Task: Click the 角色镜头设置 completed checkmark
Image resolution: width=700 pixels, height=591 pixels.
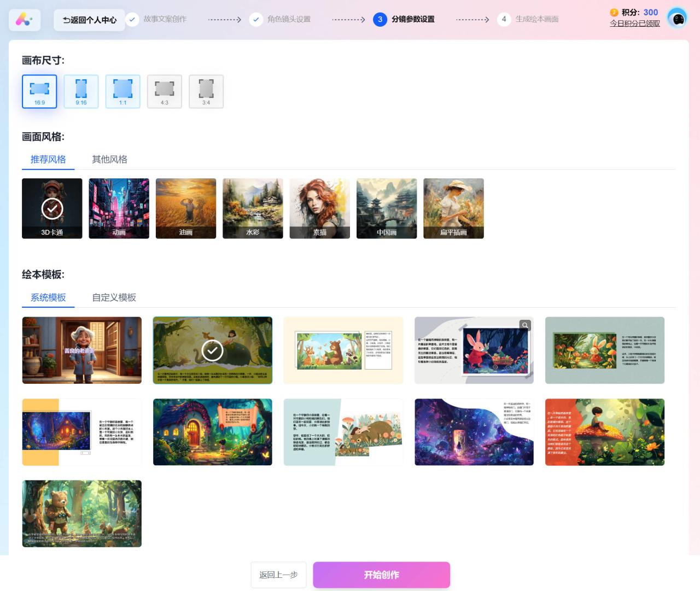Action: (x=256, y=20)
